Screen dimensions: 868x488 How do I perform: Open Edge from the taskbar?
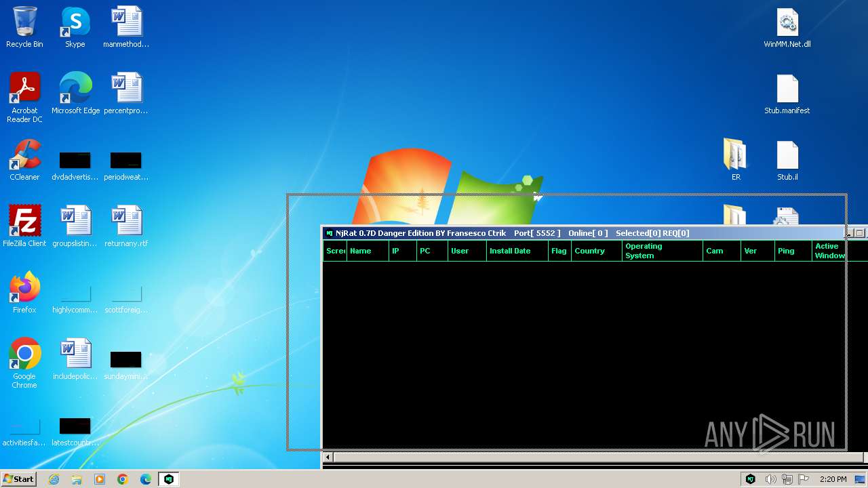coord(146,479)
